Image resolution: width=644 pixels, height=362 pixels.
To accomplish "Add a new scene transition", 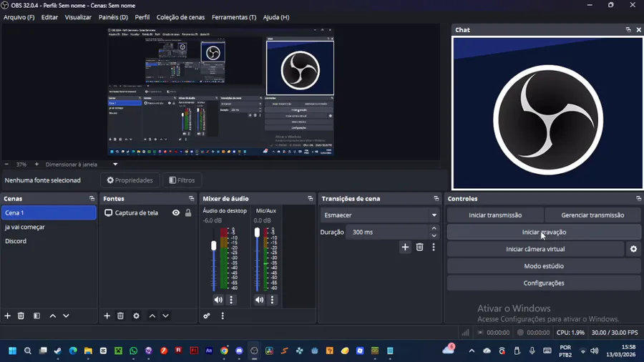I will click(405, 247).
